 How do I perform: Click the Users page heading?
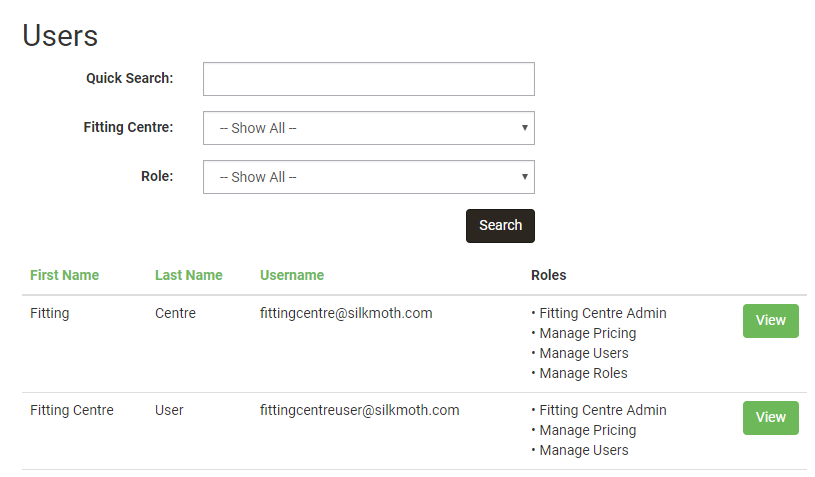(60, 35)
